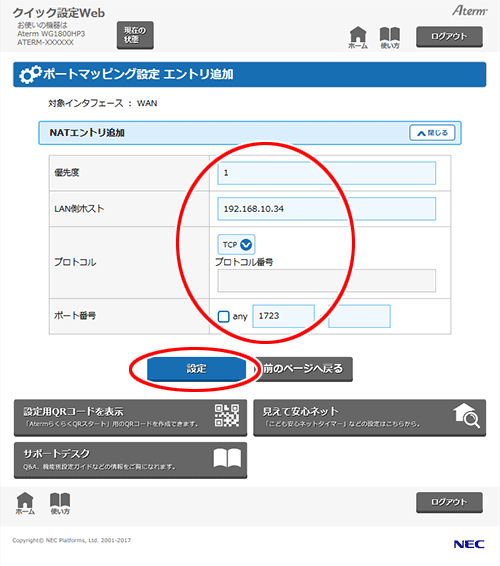
Task: Focus the empty port end field
Action: tap(359, 316)
